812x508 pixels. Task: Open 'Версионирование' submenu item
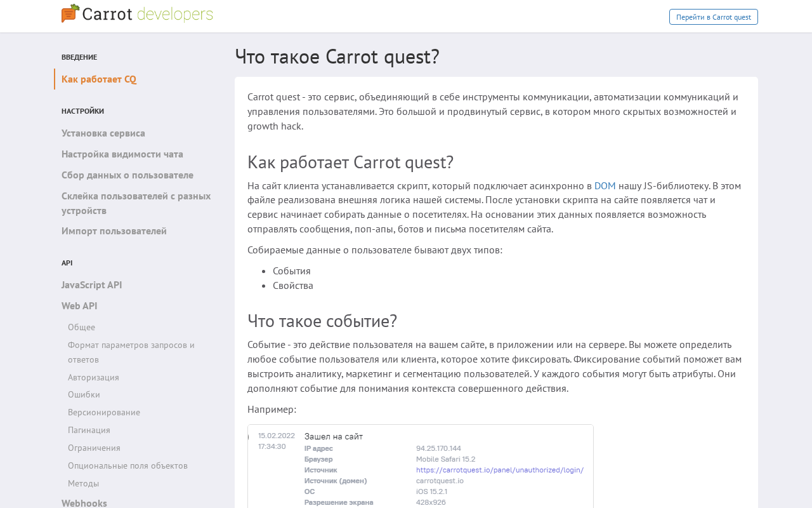[104, 412]
